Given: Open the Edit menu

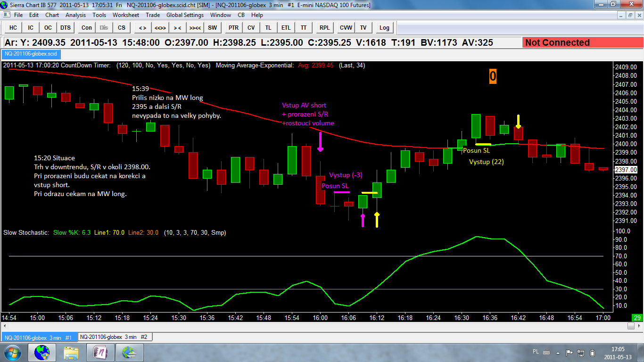Looking at the screenshot, I should tap(34, 15).
